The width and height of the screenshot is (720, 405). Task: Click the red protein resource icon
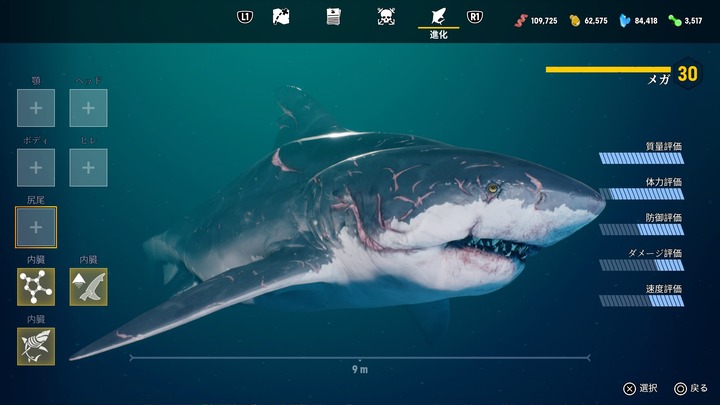(521, 21)
